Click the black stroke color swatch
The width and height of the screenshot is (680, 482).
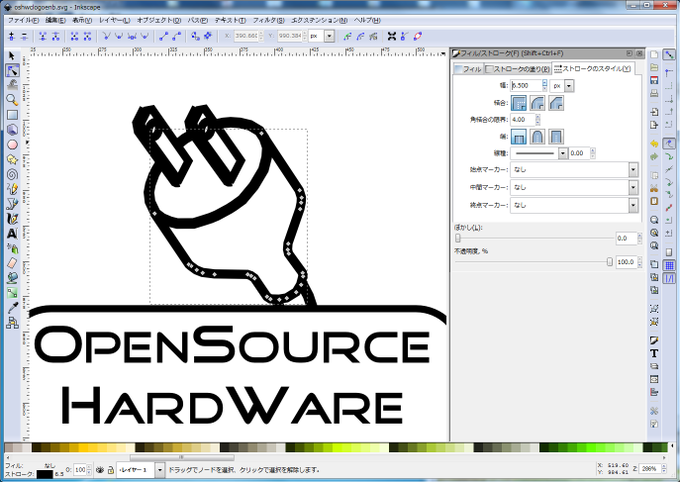click(44, 474)
